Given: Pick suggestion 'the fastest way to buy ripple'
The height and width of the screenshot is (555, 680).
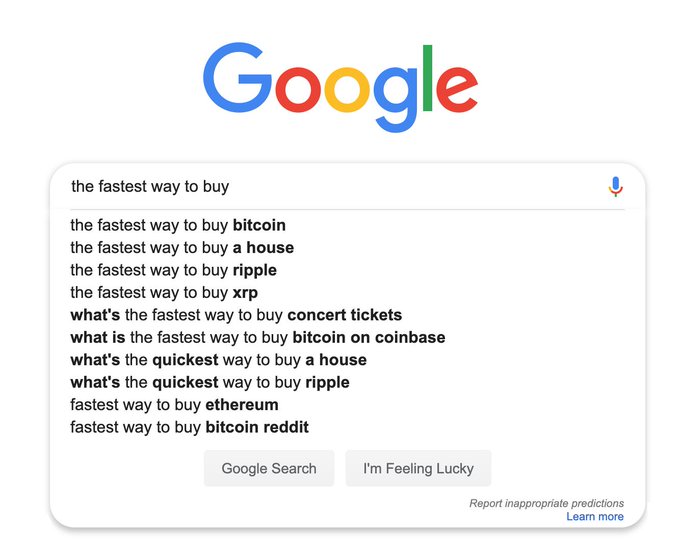Looking at the screenshot, I should point(173,271).
